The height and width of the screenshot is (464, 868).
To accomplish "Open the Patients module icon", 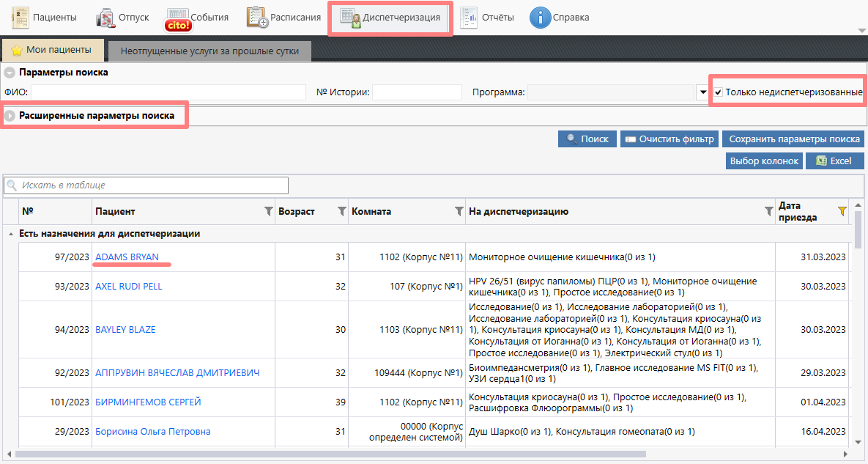I will 21,17.
